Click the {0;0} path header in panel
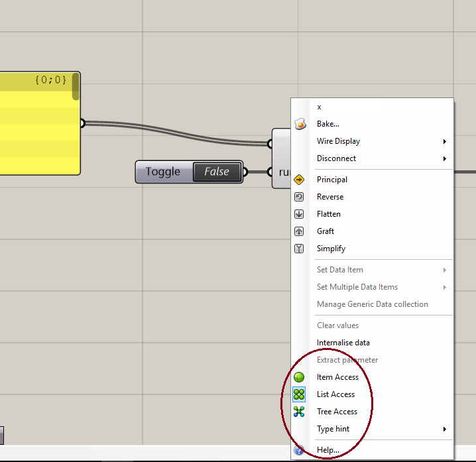 click(x=50, y=80)
